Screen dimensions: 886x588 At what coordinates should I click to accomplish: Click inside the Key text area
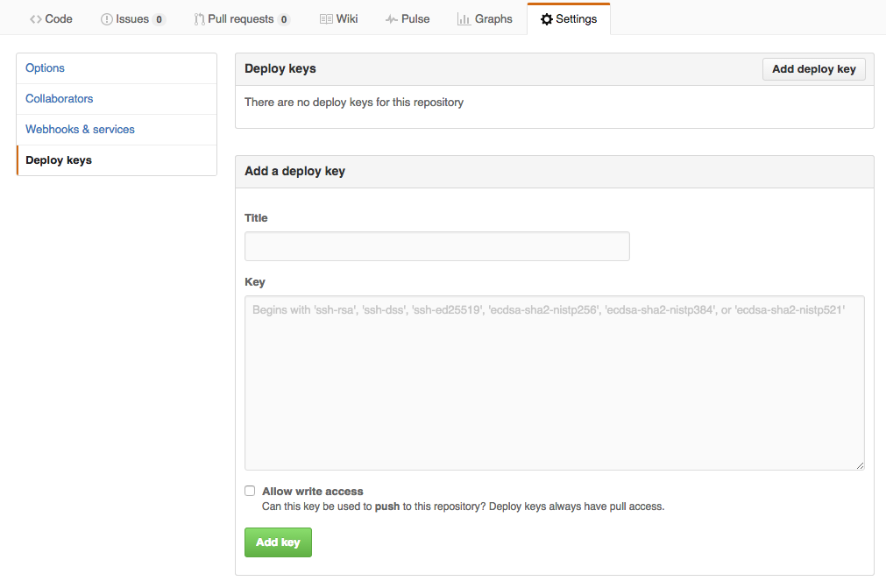coord(554,386)
